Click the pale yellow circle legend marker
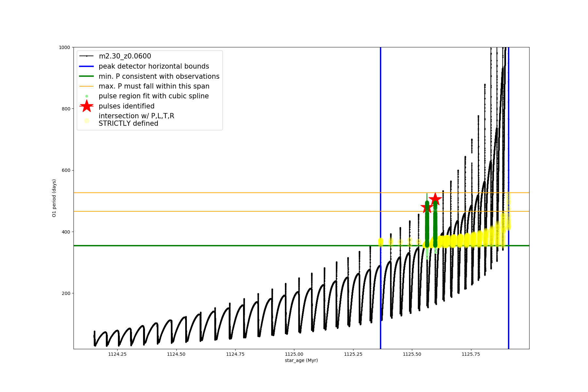The width and height of the screenshot is (588, 392). (x=87, y=121)
